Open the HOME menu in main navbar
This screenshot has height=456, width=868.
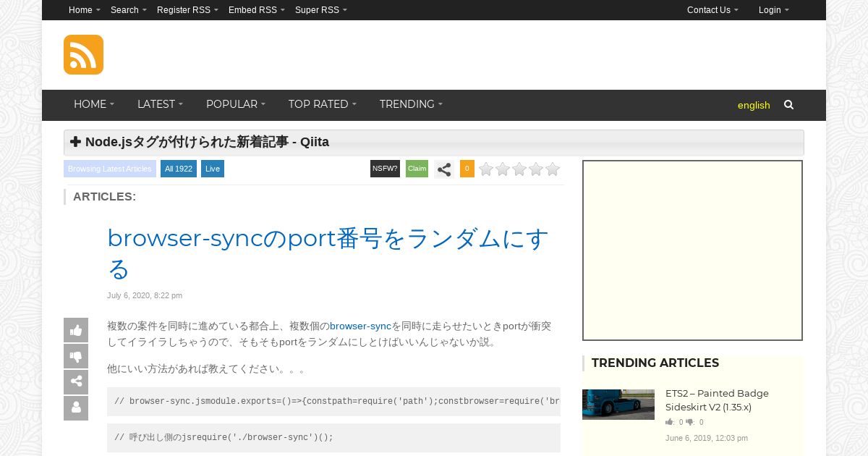[94, 104]
